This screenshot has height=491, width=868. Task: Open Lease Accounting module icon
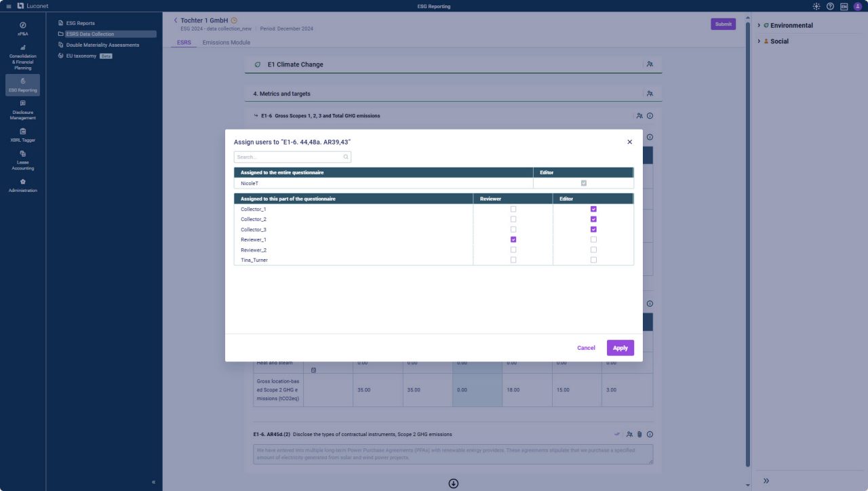(x=22, y=154)
